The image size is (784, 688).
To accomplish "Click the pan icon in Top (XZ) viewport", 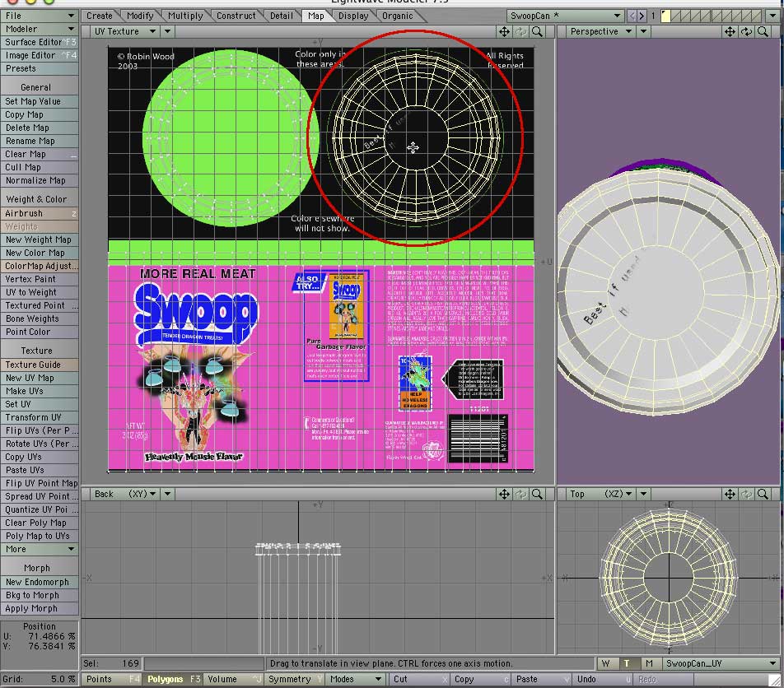I will (730, 494).
